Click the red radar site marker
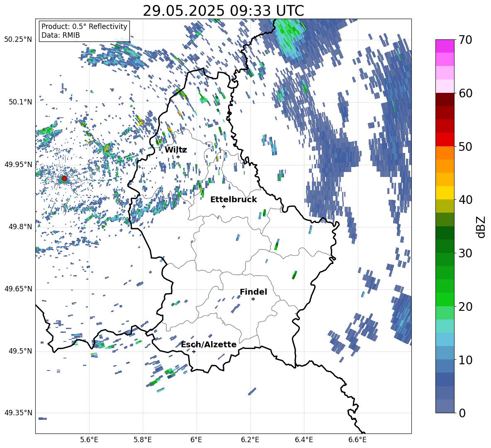The width and height of the screenshot is (491, 448). click(x=64, y=179)
